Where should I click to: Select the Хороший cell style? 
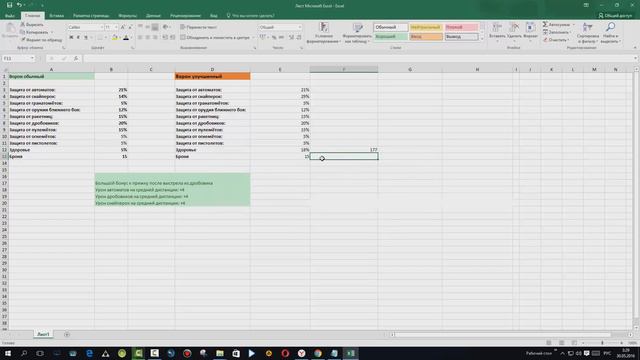point(391,37)
